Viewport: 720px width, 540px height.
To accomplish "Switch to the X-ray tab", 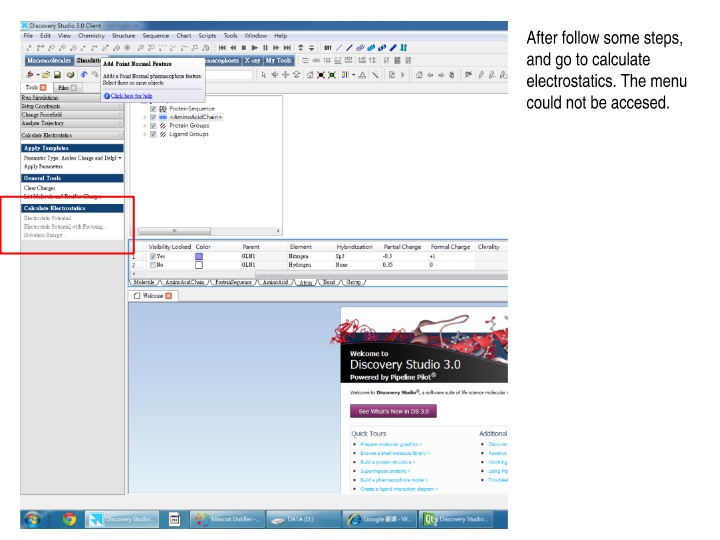I will click(x=252, y=61).
